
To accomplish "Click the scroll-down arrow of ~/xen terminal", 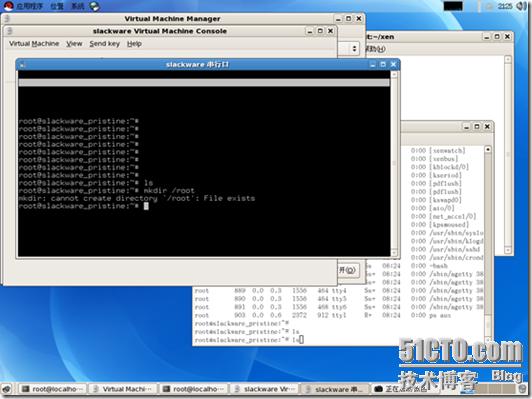I will (x=508, y=250).
